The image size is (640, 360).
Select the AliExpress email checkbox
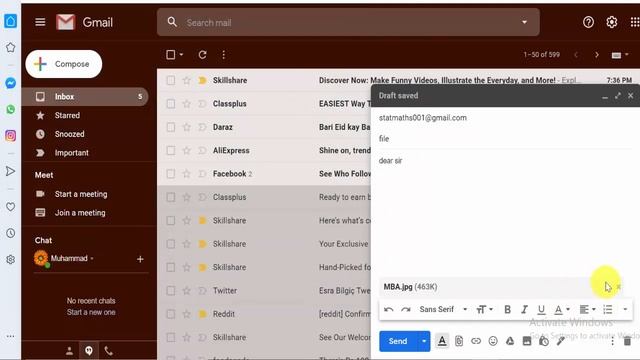coord(171,151)
